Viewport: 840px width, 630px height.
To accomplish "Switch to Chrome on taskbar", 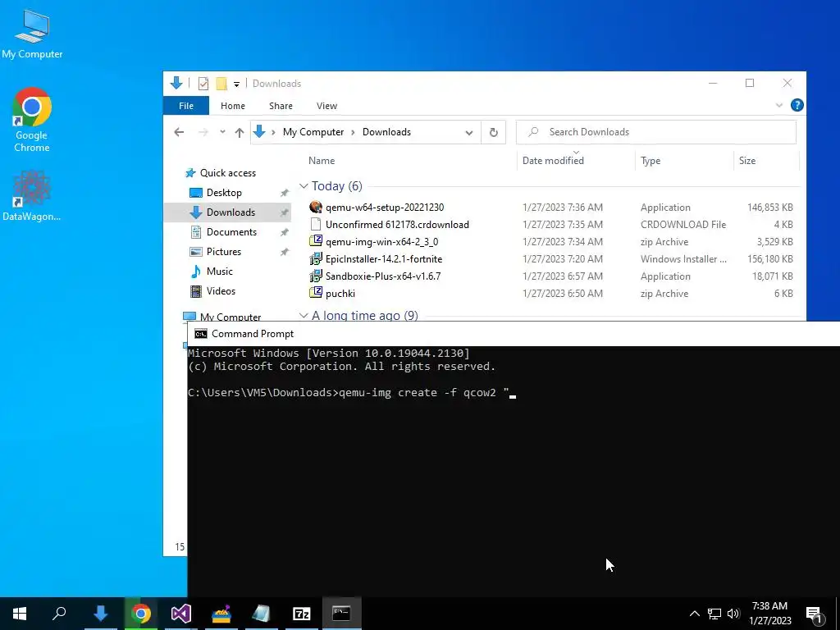I will [141, 614].
